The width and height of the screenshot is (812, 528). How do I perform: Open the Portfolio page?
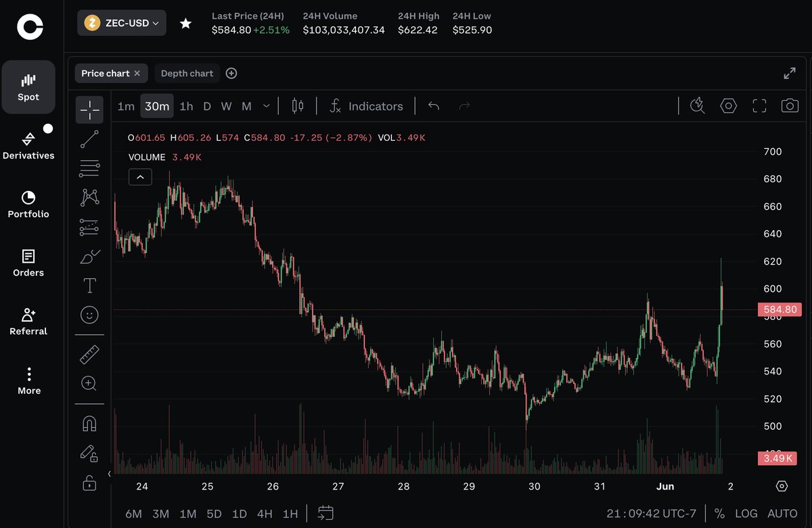[28, 204]
